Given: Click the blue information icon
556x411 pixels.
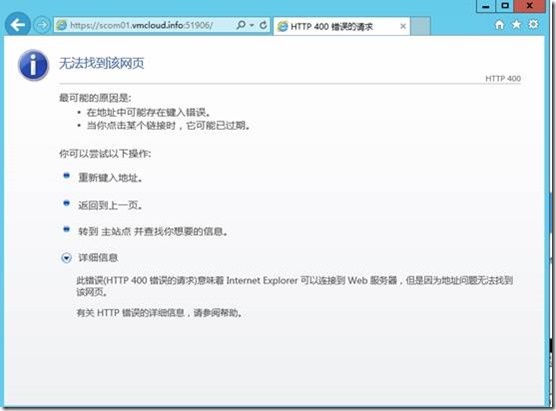Looking at the screenshot, I should [x=33, y=65].
